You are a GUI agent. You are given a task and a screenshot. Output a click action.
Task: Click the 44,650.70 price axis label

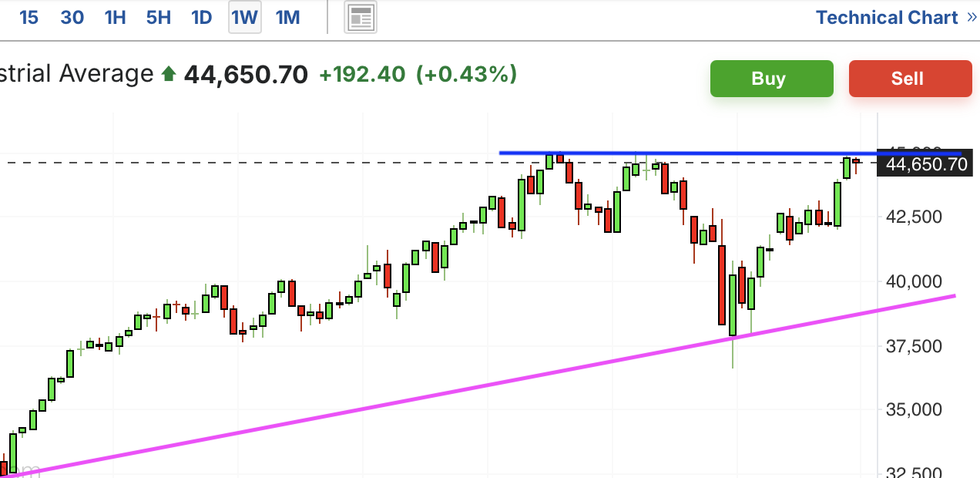927,163
